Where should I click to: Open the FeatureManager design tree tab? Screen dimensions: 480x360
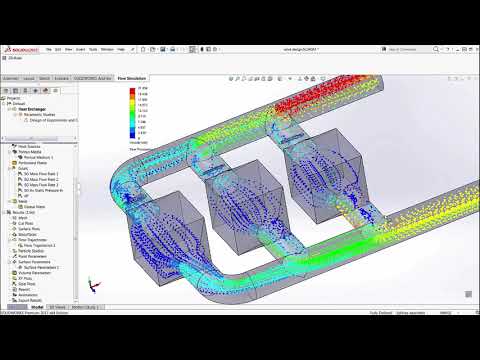pyautogui.click(x=6, y=91)
